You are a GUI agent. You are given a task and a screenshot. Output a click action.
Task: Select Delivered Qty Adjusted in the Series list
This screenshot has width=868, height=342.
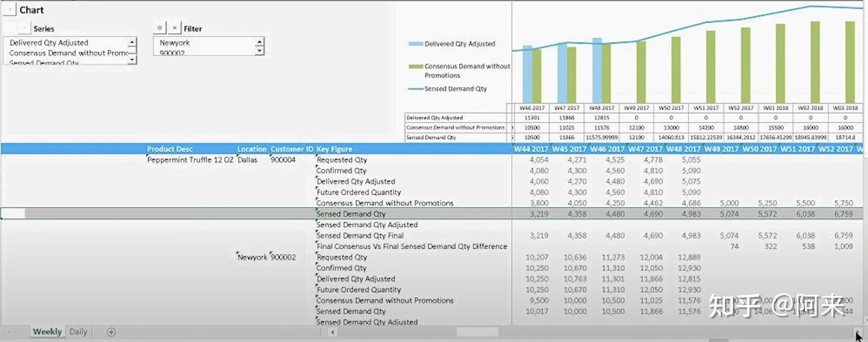pyautogui.click(x=49, y=42)
